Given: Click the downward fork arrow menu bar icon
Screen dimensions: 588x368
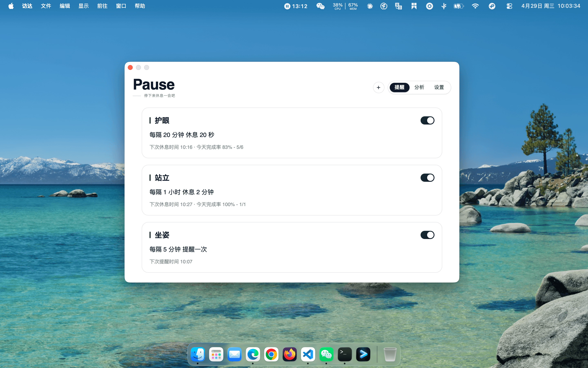Looking at the screenshot, I should [x=444, y=6].
